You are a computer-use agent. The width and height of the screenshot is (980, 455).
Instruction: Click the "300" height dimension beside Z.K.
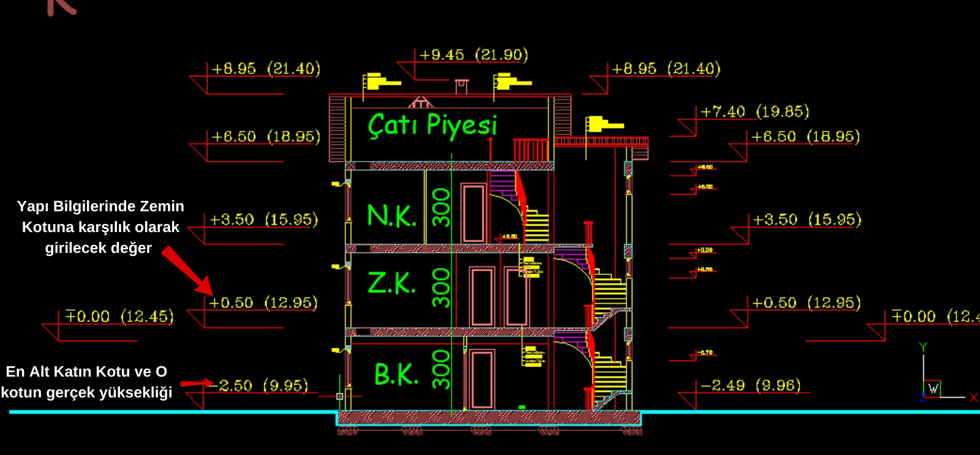[441, 287]
